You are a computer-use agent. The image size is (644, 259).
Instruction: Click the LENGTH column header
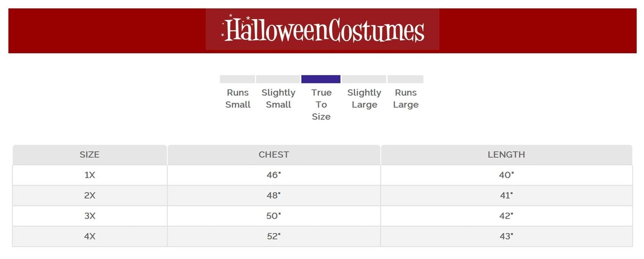pyautogui.click(x=506, y=155)
